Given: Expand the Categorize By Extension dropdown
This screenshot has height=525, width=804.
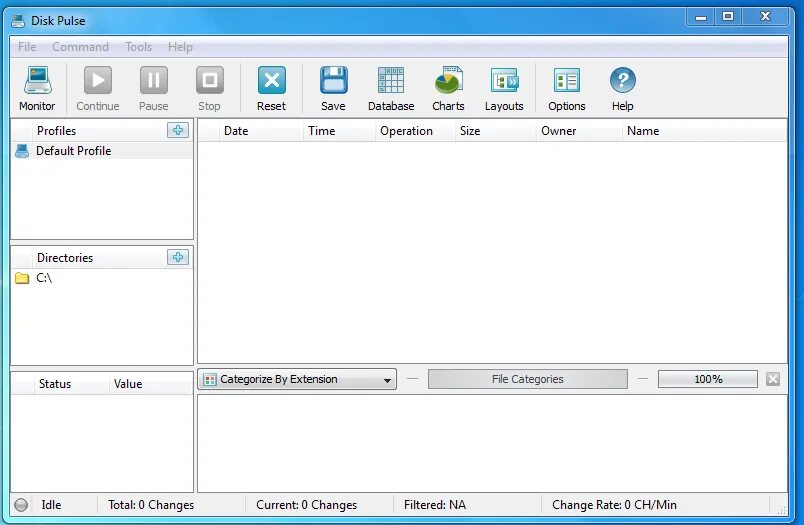Looking at the screenshot, I should point(297,379).
